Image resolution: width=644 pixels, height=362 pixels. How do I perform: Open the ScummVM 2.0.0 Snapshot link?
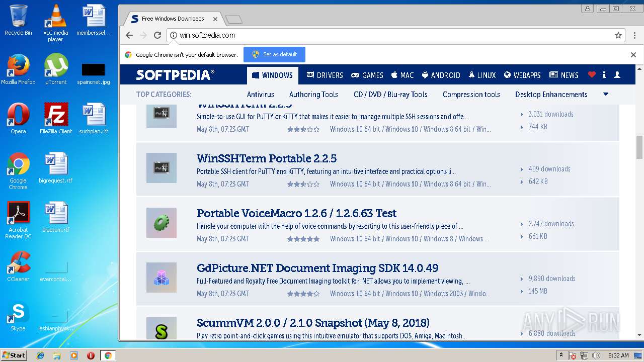313,323
